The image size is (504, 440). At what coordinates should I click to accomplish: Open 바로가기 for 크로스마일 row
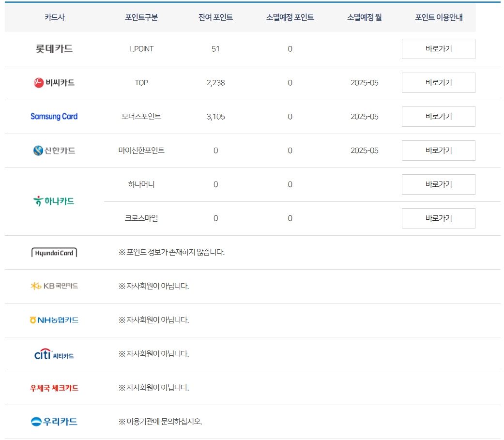(x=439, y=218)
